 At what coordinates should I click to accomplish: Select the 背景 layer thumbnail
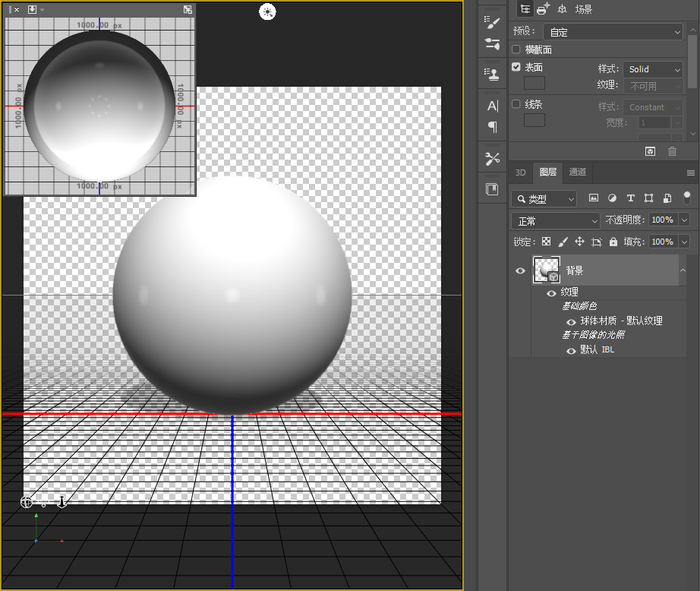pos(546,270)
